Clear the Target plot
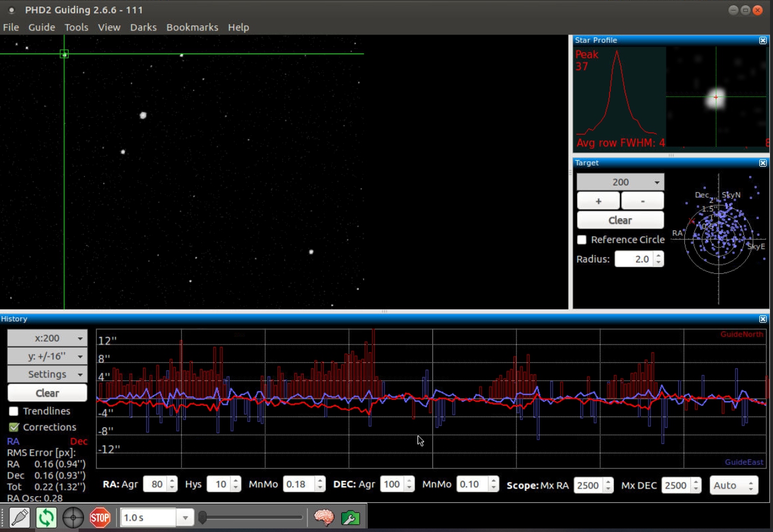Screen dimensions: 773x532 pos(620,220)
